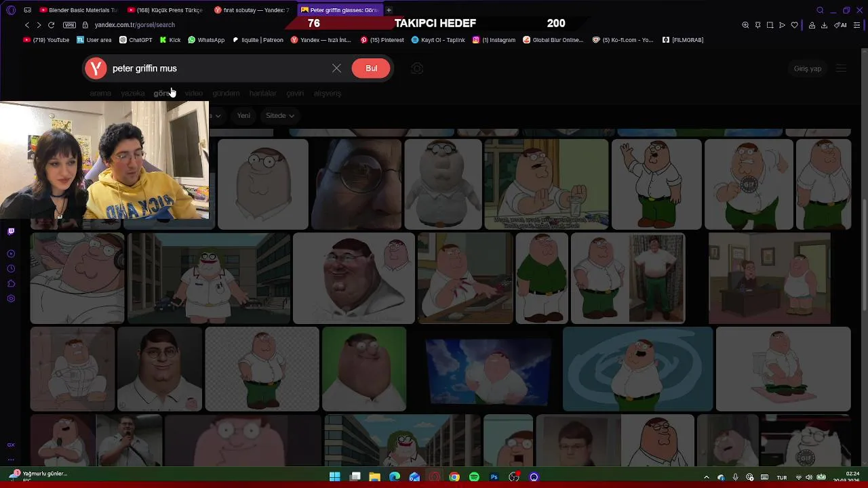Open browser AI assistant icon
Image resolution: width=868 pixels, height=488 pixels.
click(x=841, y=25)
